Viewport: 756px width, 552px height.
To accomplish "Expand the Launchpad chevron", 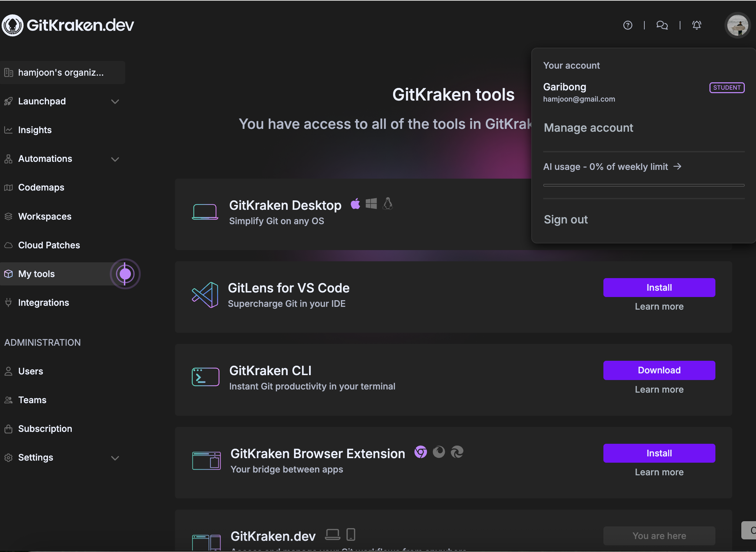I will [115, 102].
